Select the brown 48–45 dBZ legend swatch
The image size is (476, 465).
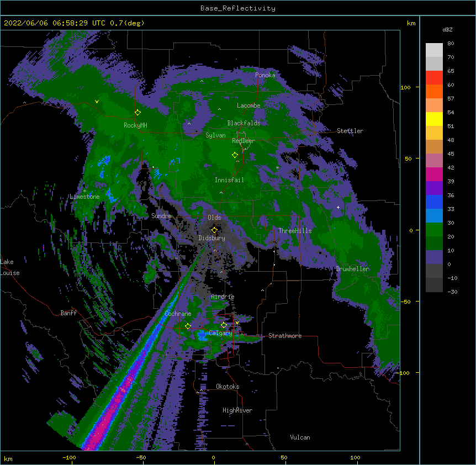pyautogui.click(x=434, y=146)
